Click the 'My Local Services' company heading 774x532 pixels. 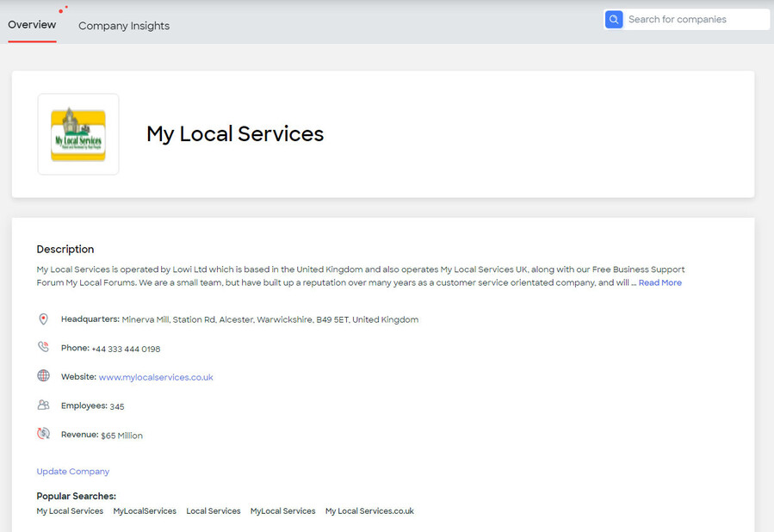[235, 134]
